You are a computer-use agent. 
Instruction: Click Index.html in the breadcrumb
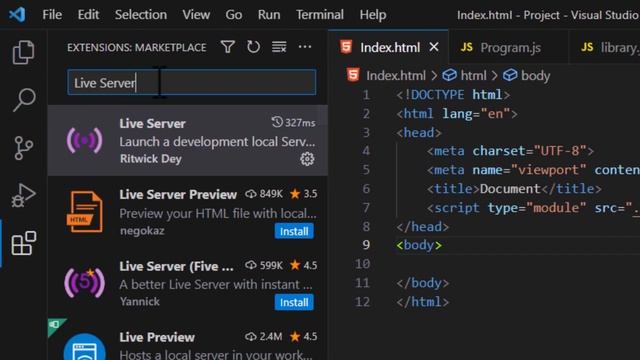(396, 76)
